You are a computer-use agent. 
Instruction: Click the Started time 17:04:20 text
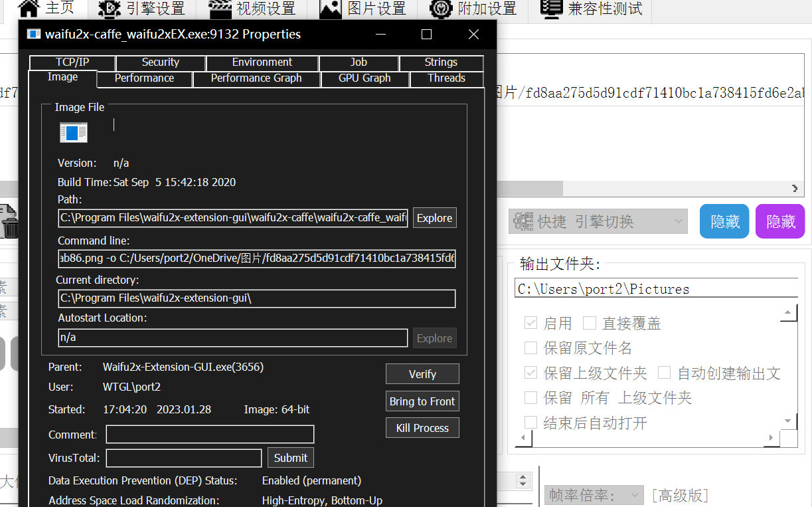125,409
